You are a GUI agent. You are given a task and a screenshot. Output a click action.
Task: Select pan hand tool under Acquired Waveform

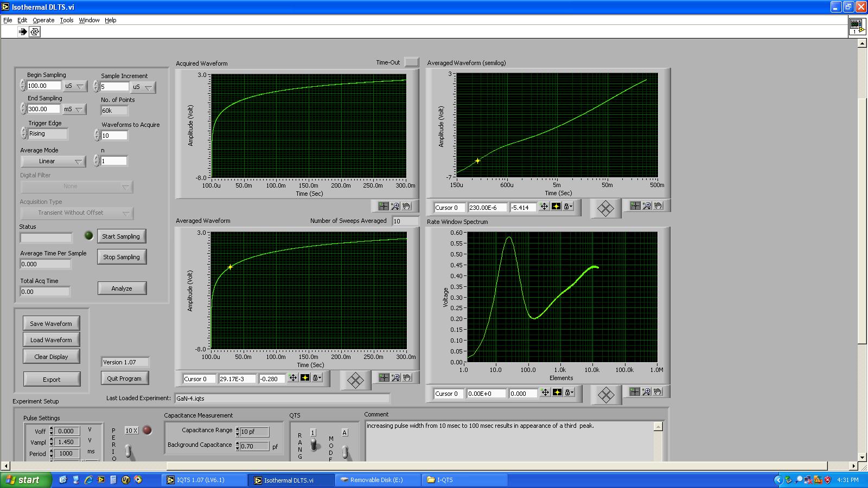point(407,206)
